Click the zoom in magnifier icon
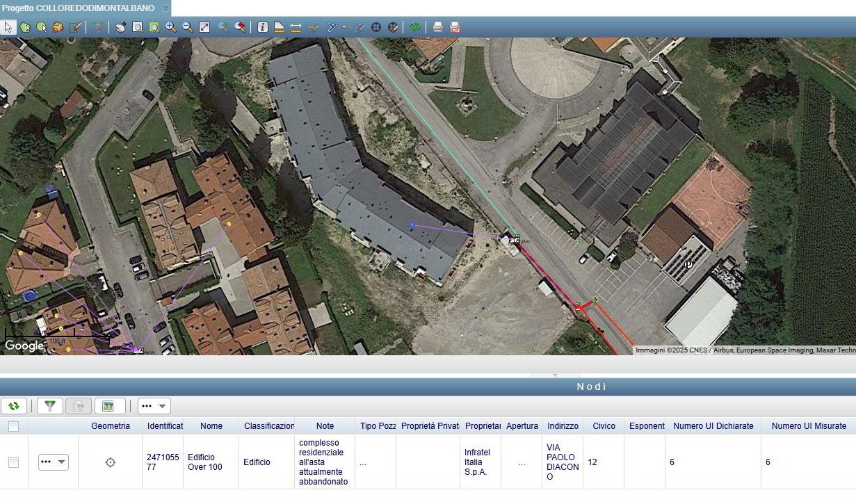The height and width of the screenshot is (504, 856). click(x=170, y=27)
